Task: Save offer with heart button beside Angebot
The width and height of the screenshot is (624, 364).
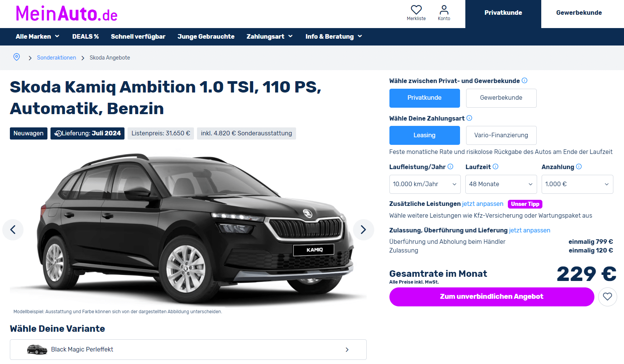Action: (607, 297)
